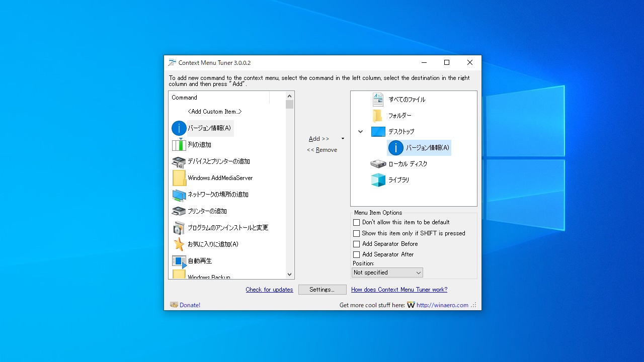Click the drive icon for ローカル ディスク
This screenshot has width=644, height=362.
pyautogui.click(x=378, y=164)
